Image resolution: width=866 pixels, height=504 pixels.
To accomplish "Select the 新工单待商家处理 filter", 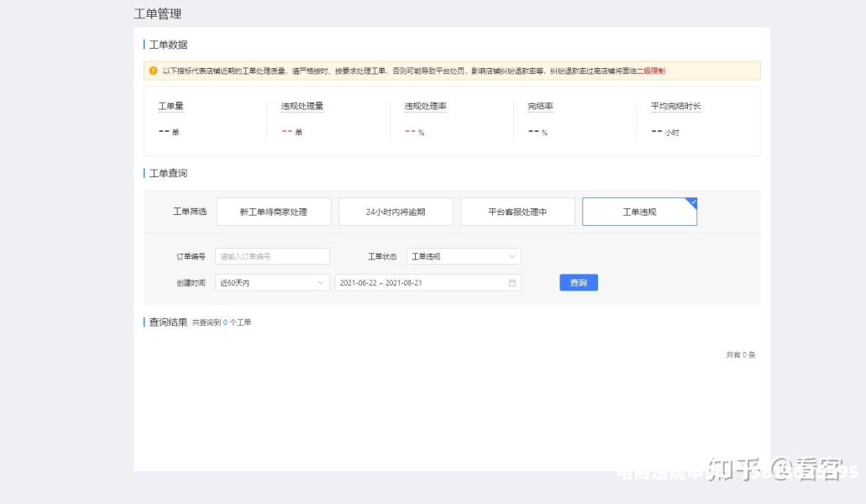I will pyautogui.click(x=274, y=213).
